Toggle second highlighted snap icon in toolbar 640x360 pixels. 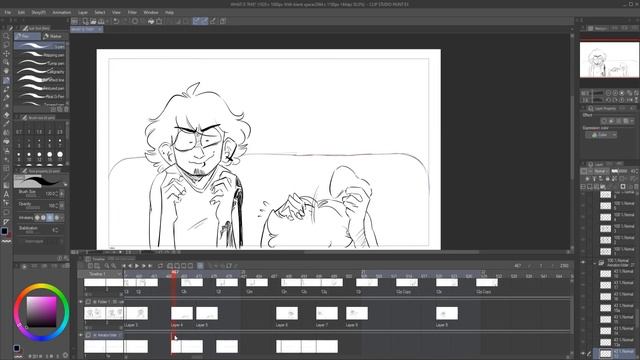tap(204, 21)
